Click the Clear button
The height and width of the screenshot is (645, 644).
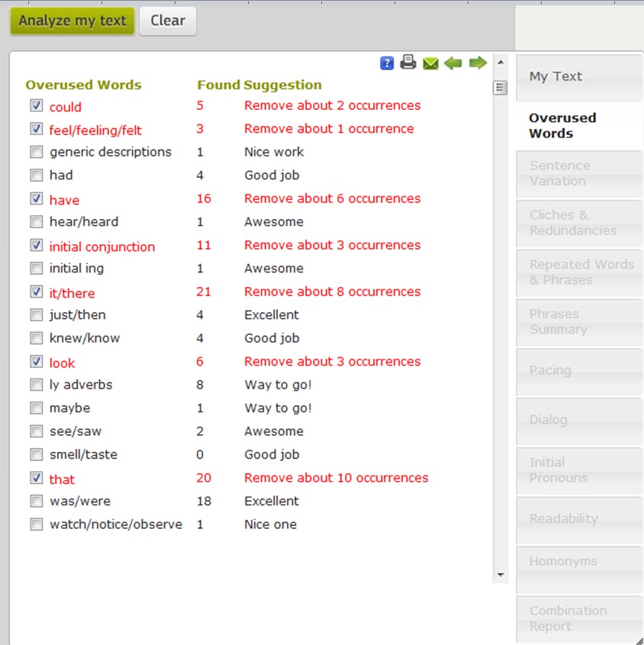pyautogui.click(x=168, y=21)
